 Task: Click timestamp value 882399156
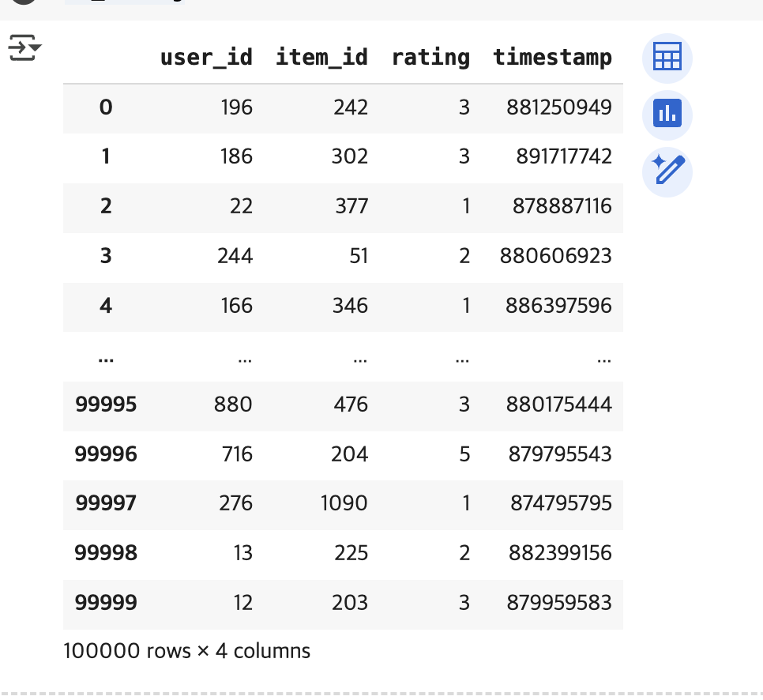pyautogui.click(x=559, y=553)
